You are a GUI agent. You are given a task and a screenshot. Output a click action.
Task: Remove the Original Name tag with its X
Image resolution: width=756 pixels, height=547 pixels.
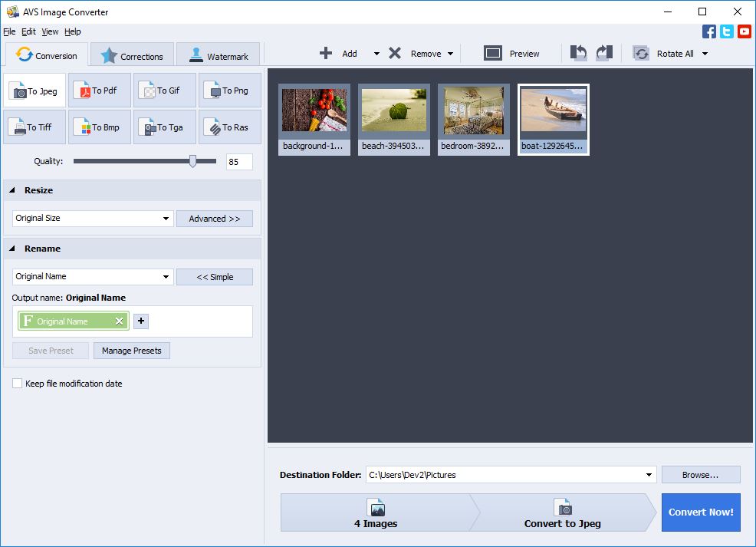[119, 321]
